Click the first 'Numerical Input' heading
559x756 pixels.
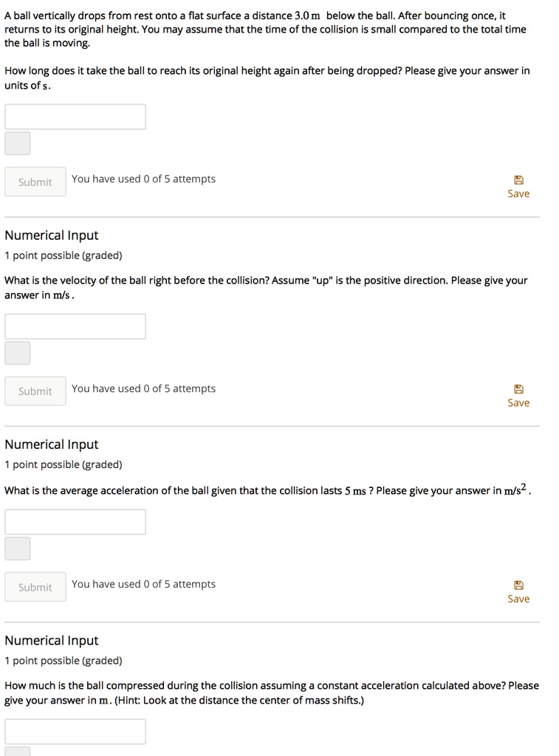[52, 236]
